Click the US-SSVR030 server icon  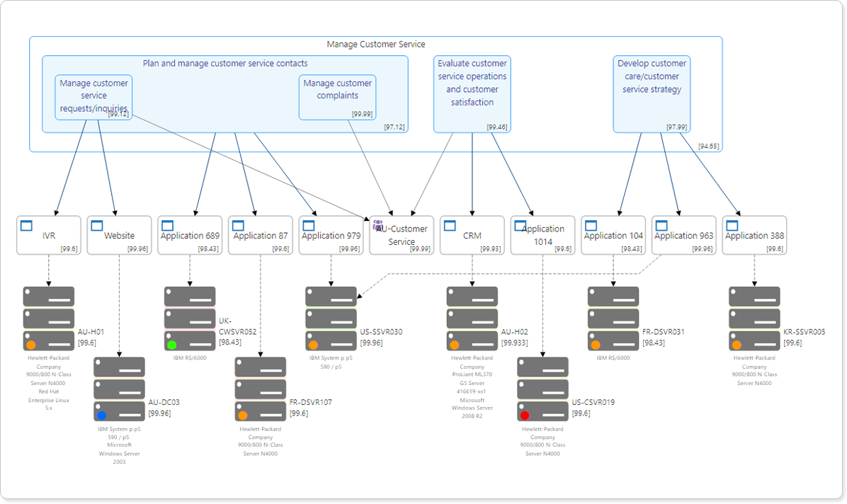(x=331, y=317)
